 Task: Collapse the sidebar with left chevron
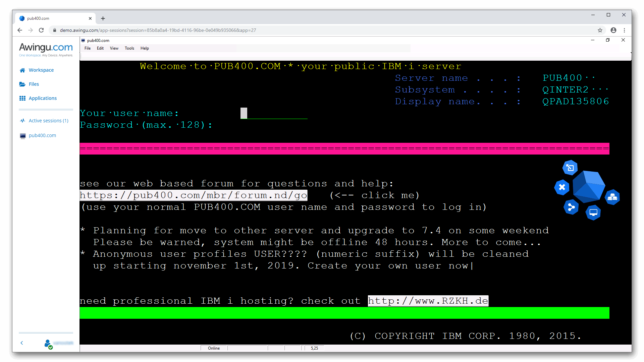click(22, 343)
